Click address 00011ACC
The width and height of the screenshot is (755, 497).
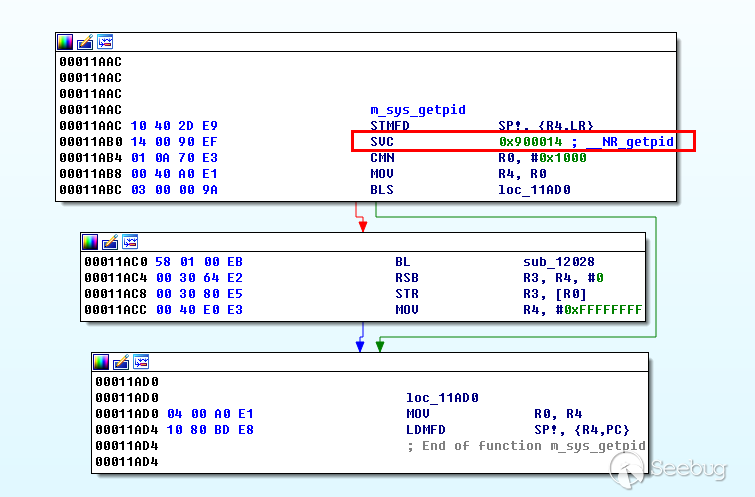coord(116,309)
